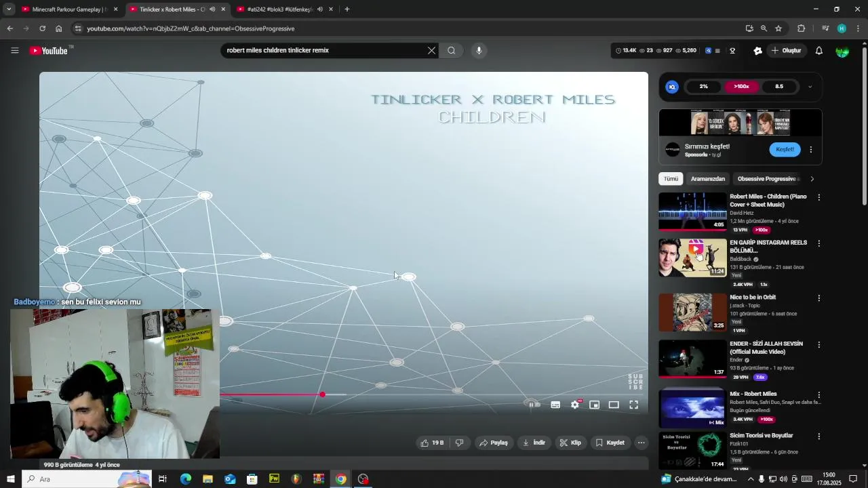The image size is (868, 488).
Task: Open Chrome media controls icon
Action: (825, 28)
